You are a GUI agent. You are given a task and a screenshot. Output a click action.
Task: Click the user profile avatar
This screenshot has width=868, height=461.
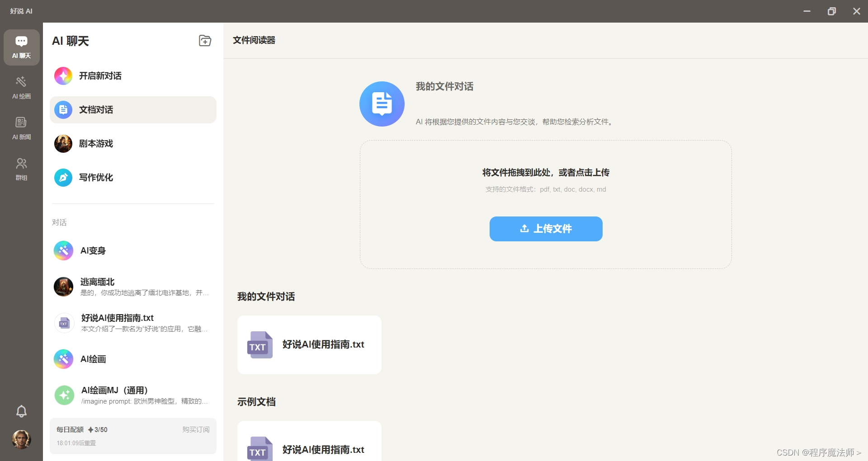pos(21,439)
